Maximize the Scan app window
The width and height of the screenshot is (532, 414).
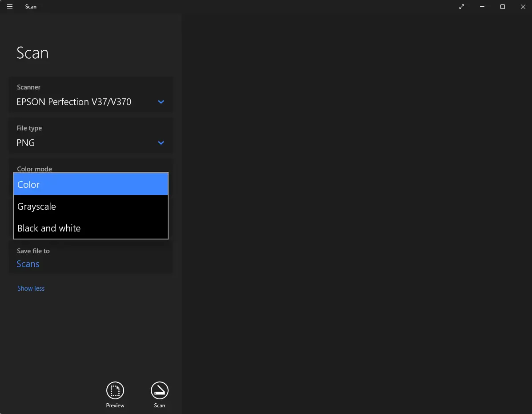(x=503, y=7)
